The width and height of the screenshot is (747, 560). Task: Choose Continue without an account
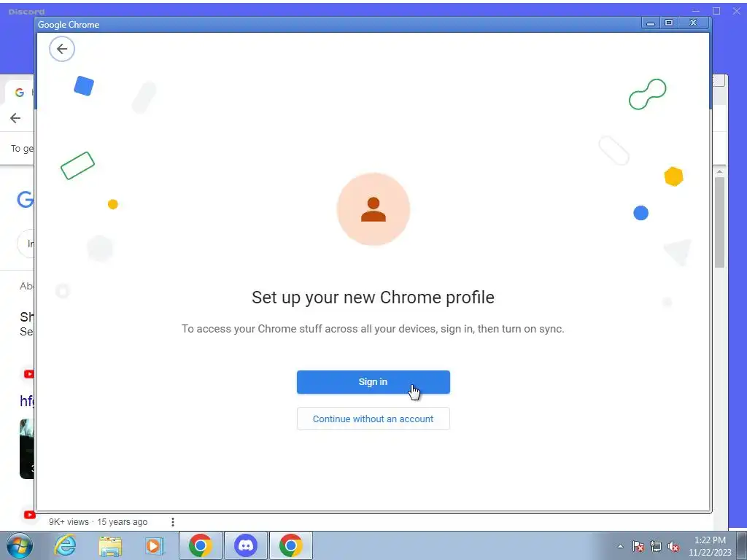(373, 419)
